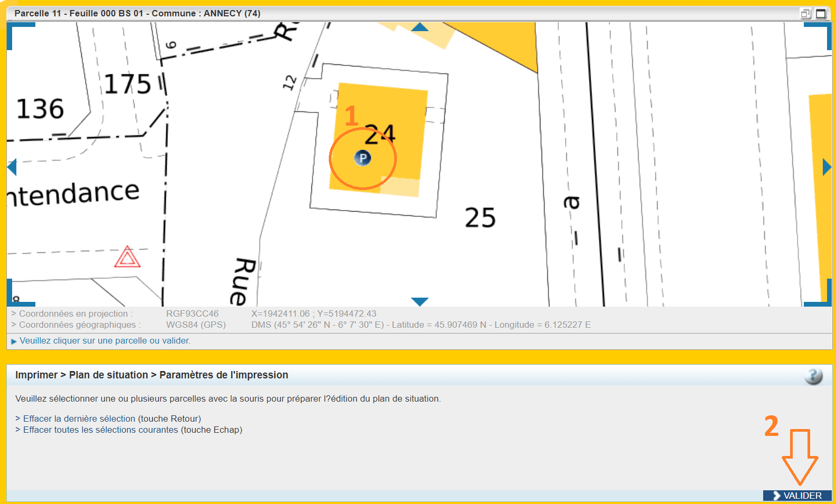The height and width of the screenshot is (504, 836).
Task: Pan the map west with the left arrow
Action: (x=12, y=167)
